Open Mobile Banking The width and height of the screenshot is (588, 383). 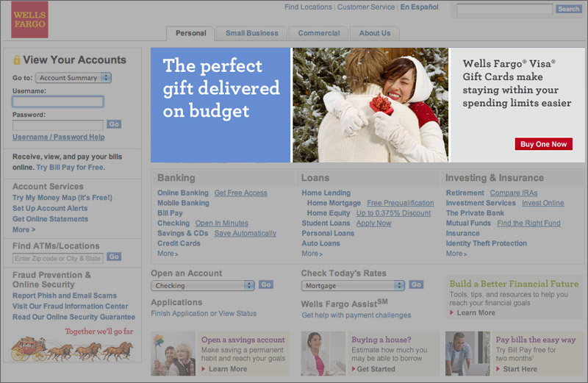click(x=183, y=203)
